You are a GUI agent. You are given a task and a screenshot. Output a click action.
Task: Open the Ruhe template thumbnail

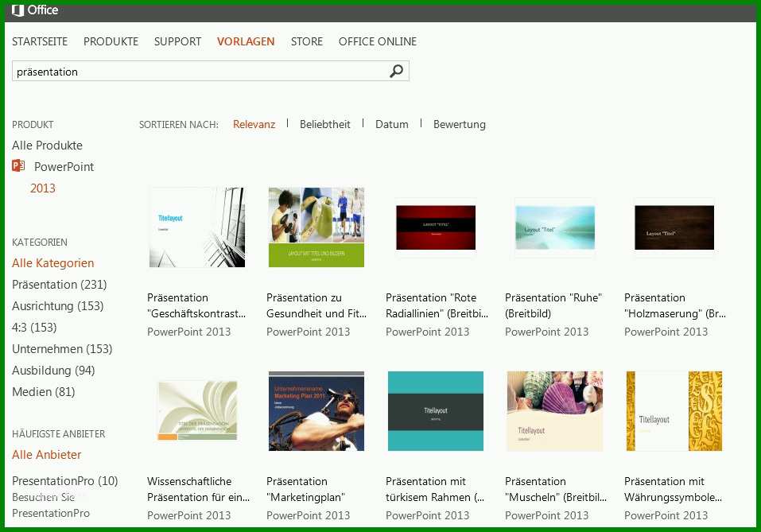555,227
